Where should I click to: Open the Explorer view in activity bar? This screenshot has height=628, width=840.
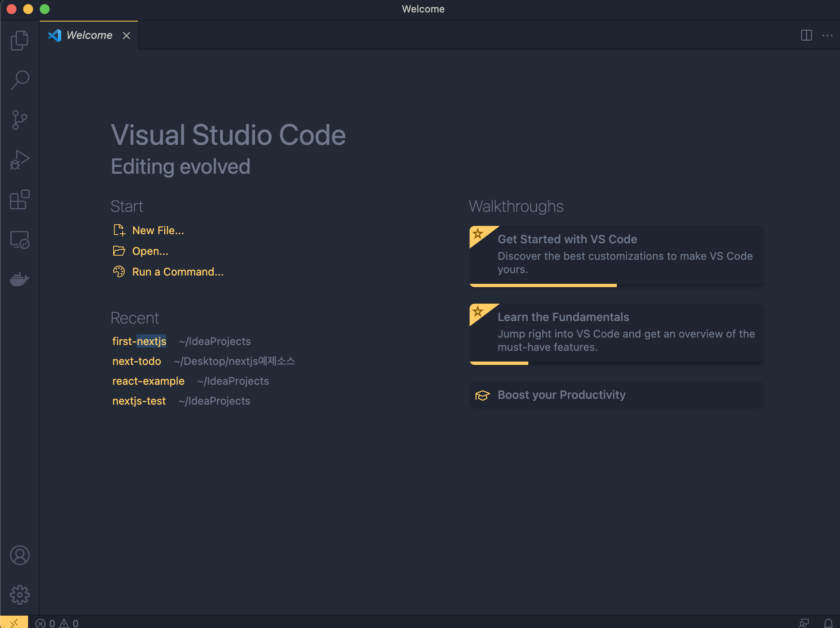coord(19,41)
